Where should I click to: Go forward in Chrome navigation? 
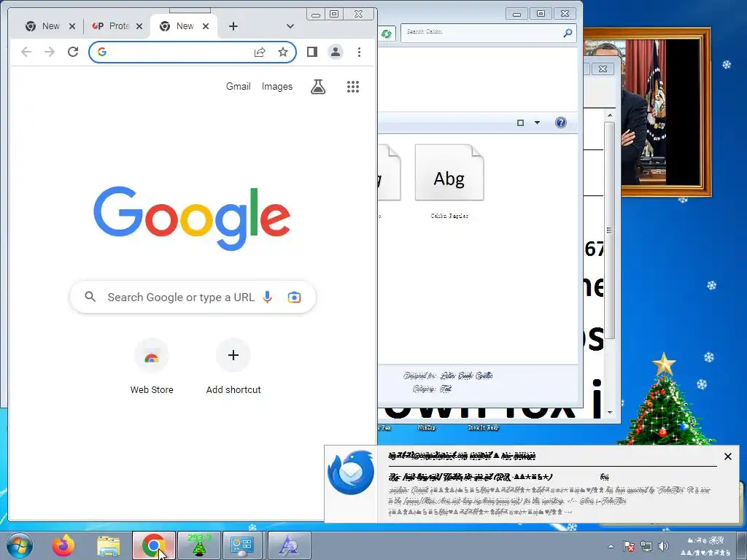click(x=50, y=52)
